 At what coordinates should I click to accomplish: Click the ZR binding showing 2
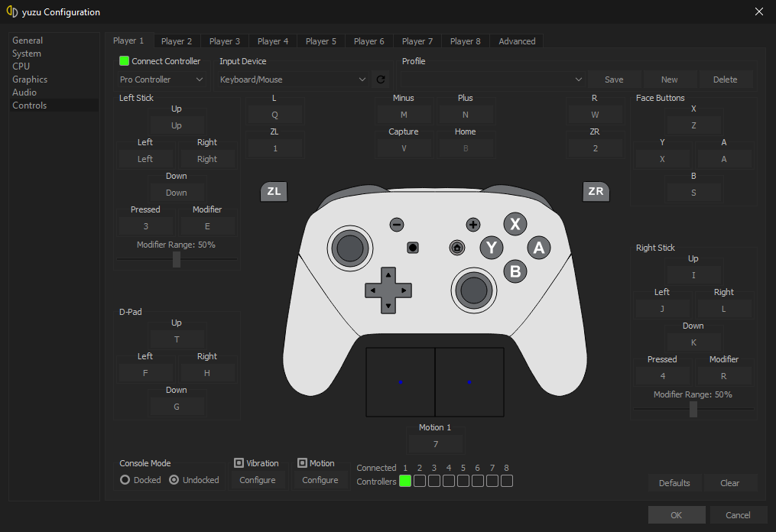(x=595, y=148)
